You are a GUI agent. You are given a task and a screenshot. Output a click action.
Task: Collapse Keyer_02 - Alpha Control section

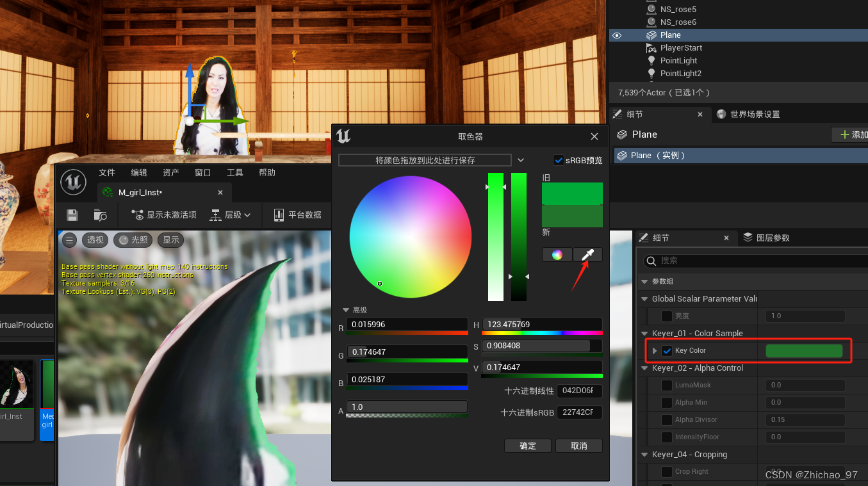coord(644,368)
